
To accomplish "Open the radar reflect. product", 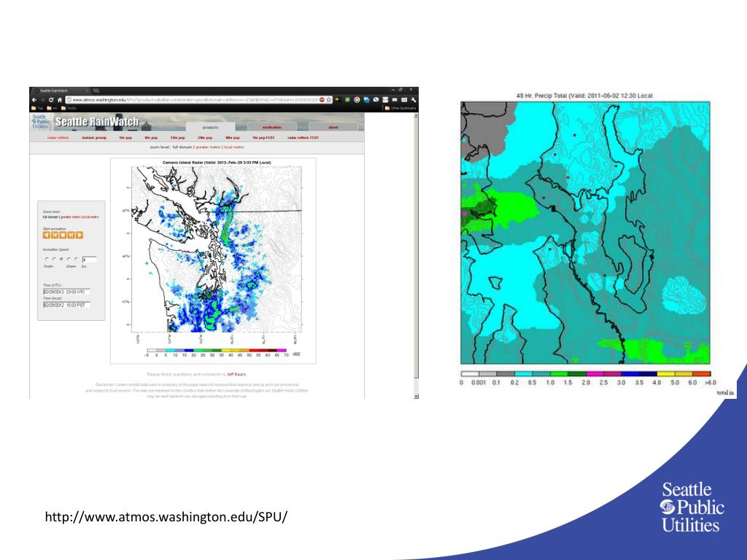I will pos(58,138).
